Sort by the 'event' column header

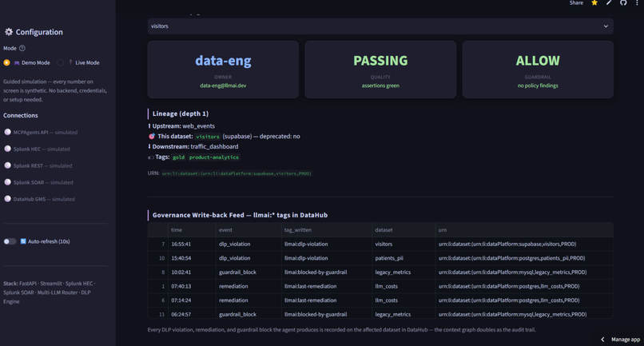tap(248, 229)
